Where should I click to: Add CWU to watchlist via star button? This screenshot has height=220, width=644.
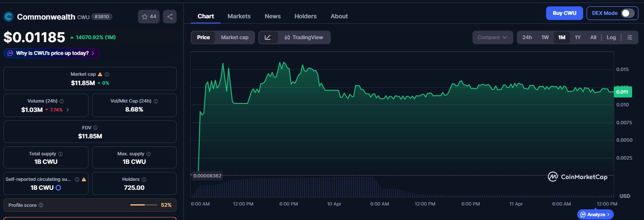click(149, 17)
